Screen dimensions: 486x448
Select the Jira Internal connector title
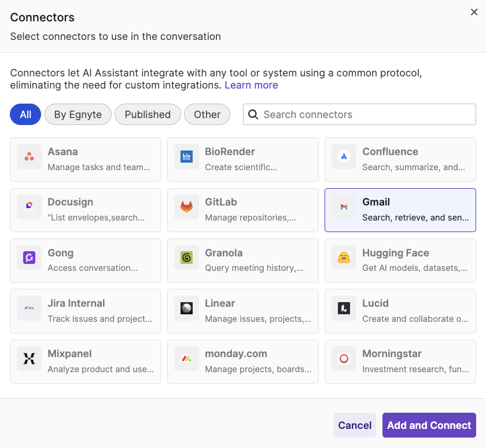coord(76,303)
